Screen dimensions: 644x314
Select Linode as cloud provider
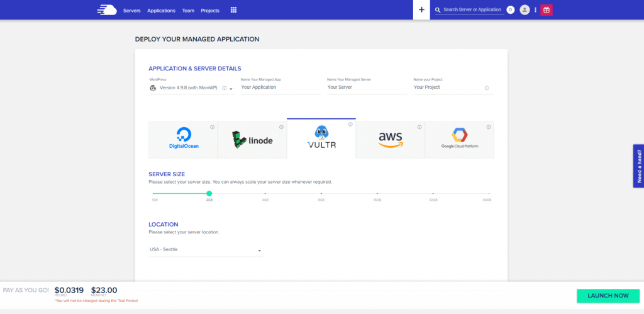[252, 140]
